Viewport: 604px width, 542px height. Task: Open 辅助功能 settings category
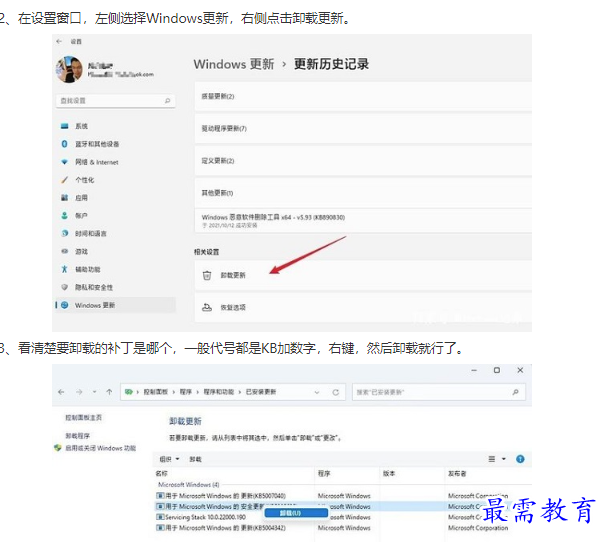click(x=87, y=269)
